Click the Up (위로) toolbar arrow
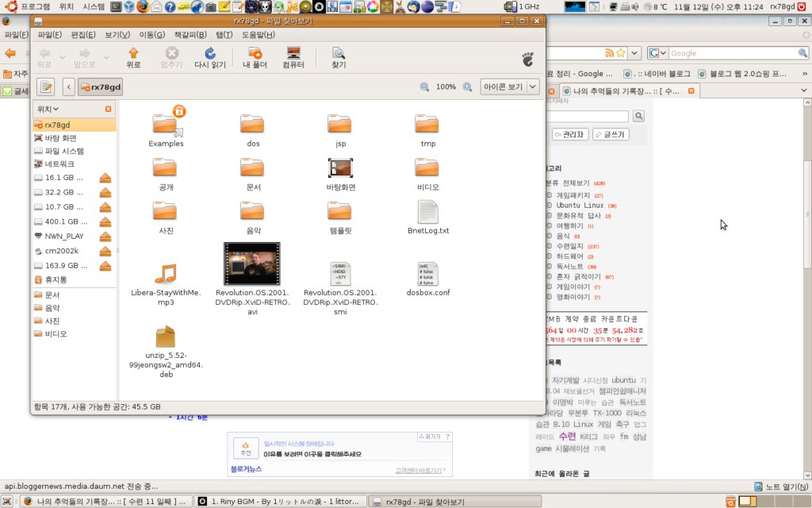The height and width of the screenshot is (508, 812). click(x=133, y=57)
